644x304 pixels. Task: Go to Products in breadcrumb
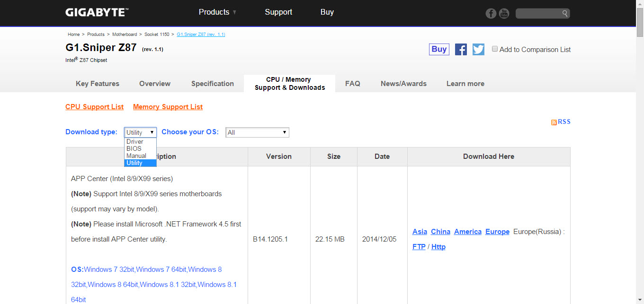pos(96,35)
